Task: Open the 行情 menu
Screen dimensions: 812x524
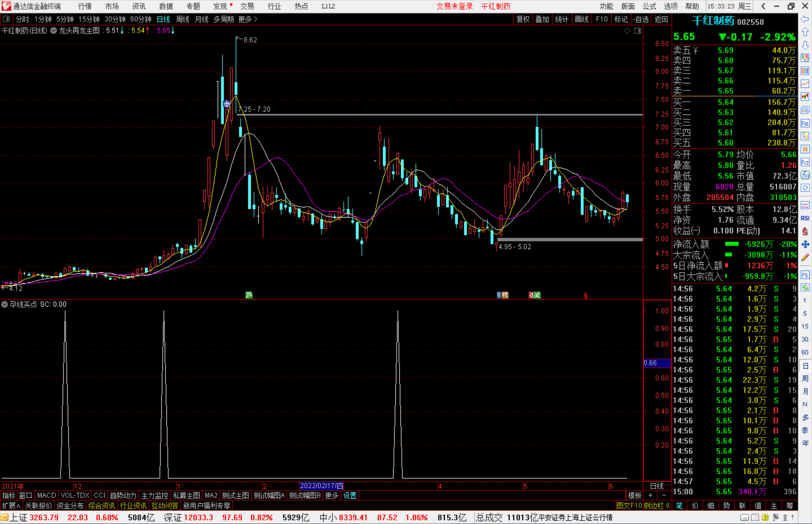Action: [x=85, y=6]
